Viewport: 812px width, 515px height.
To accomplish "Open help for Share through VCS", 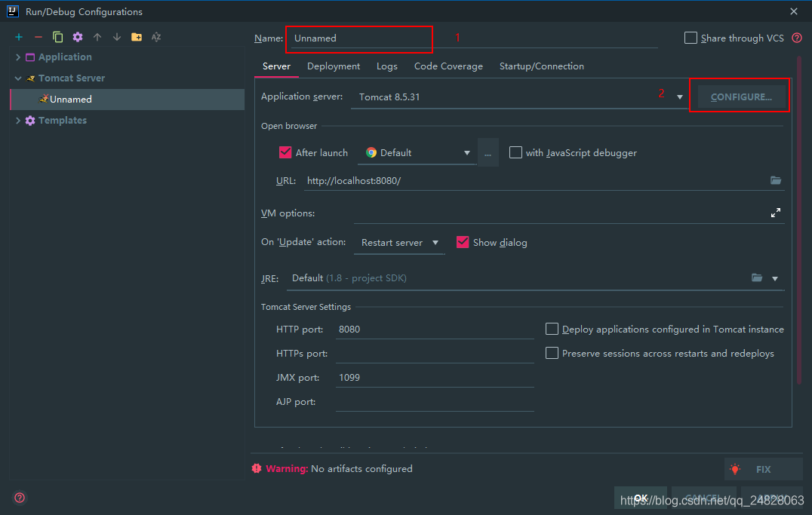I will 797,38.
